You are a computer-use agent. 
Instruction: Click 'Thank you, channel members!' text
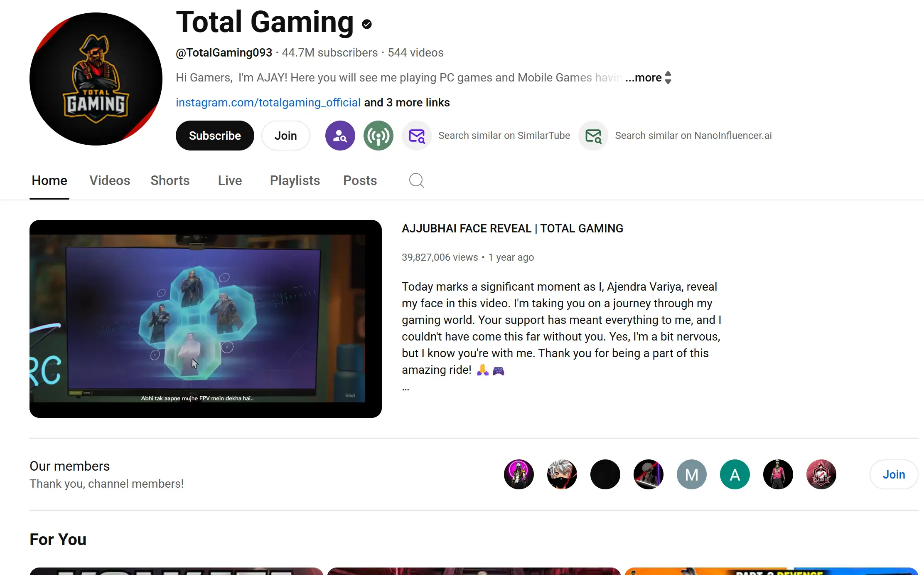pos(106,484)
